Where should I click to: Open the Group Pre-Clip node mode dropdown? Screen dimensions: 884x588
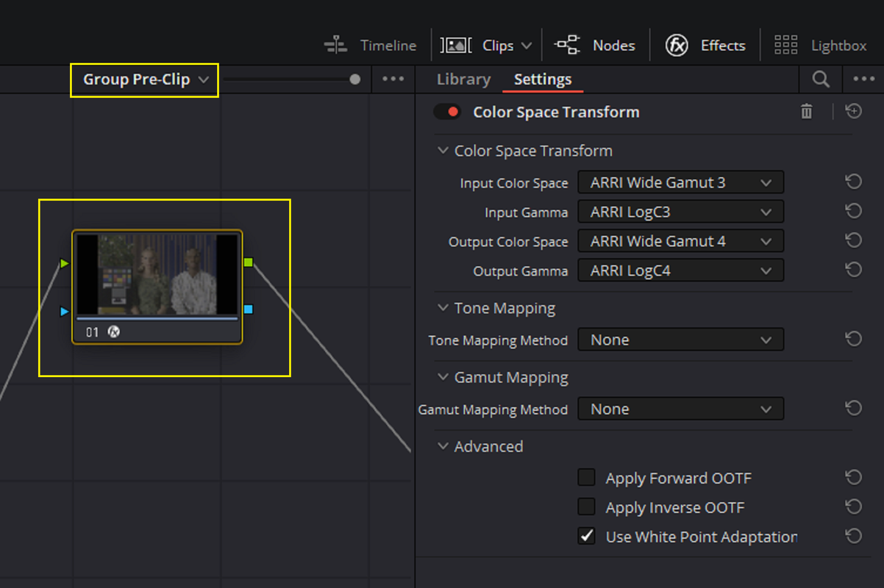[x=146, y=79]
